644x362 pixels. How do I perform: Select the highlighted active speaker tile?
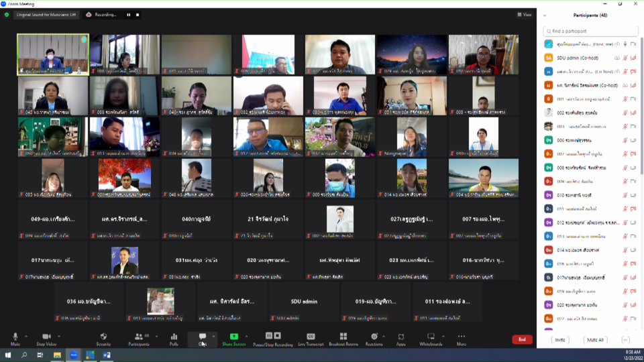pos(53,54)
